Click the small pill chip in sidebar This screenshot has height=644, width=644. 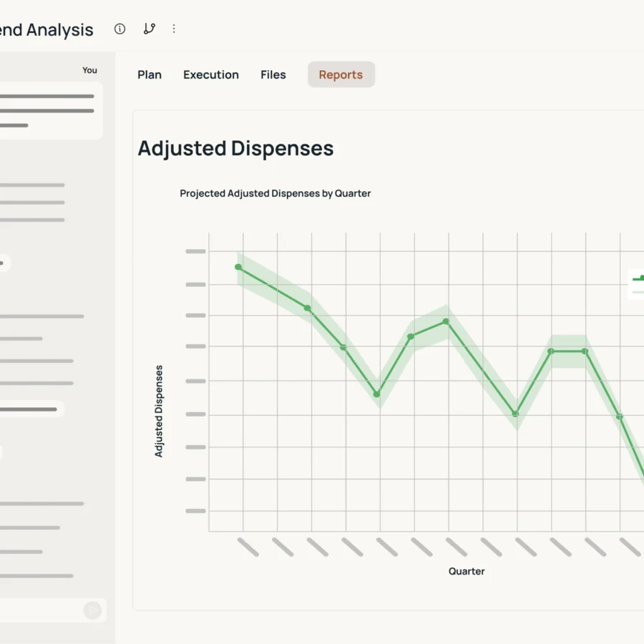[x=4, y=263]
